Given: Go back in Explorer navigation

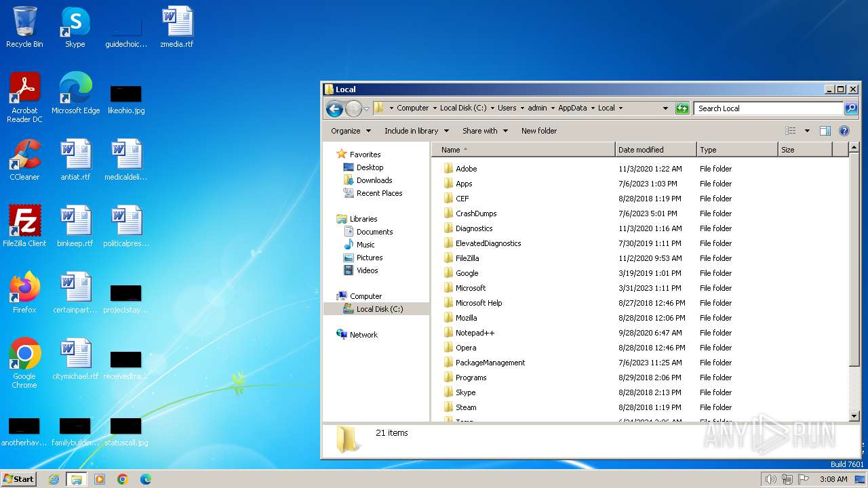Looking at the screenshot, I should [334, 108].
